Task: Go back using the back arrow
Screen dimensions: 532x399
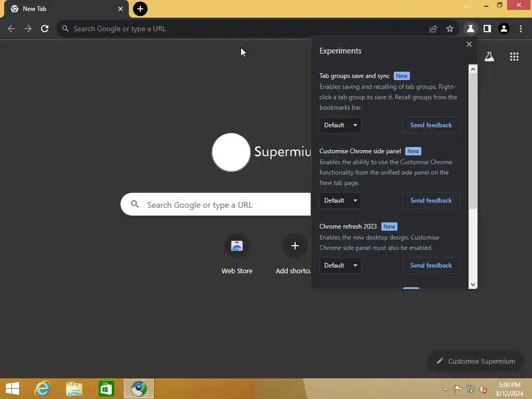Action: pyautogui.click(x=11, y=29)
